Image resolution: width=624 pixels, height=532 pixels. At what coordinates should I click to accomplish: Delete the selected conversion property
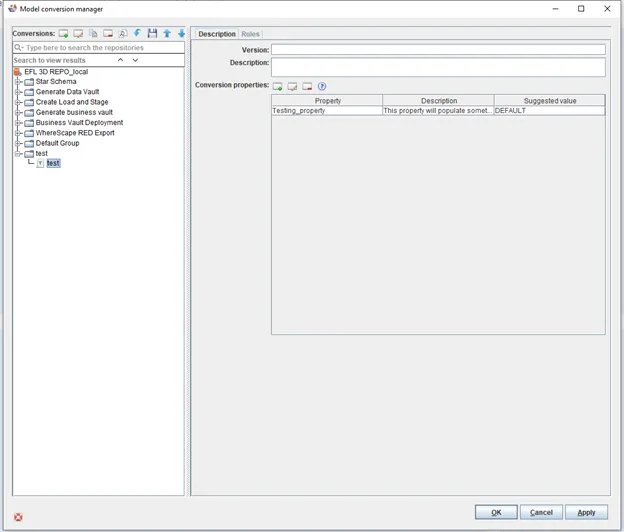click(x=307, y=86)
